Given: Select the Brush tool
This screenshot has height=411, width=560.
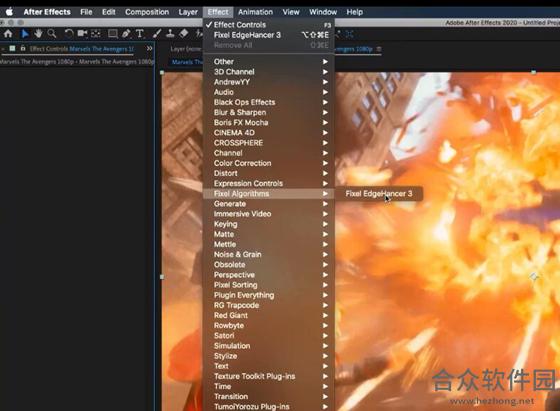Looking at the screenshot, I should tap(156, 34).
